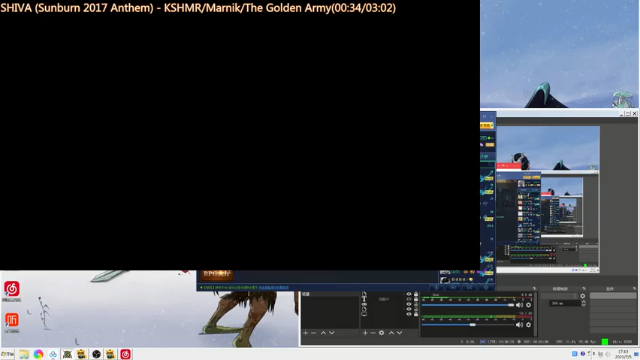This screenshot has height=360, width=640.
Task: Open OBS Studio from the taskbar
Action: [x=96, y=354]
